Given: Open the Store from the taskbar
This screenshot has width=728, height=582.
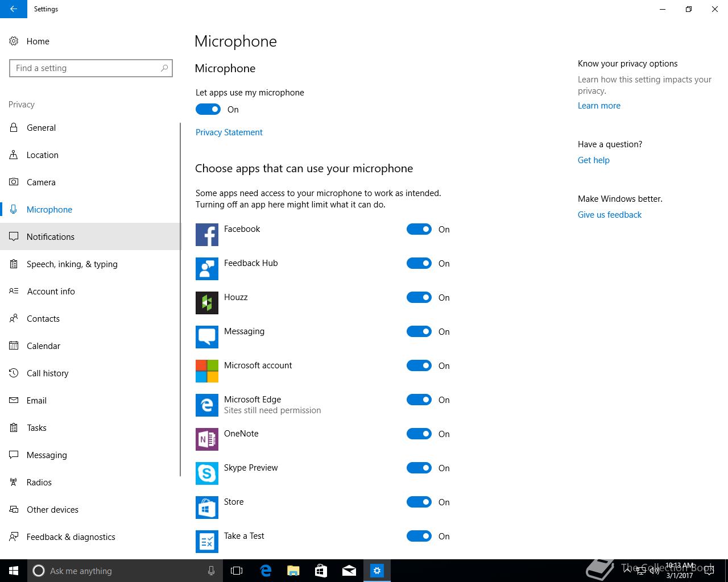Looking at the screenshot, I should click(321, 571).
